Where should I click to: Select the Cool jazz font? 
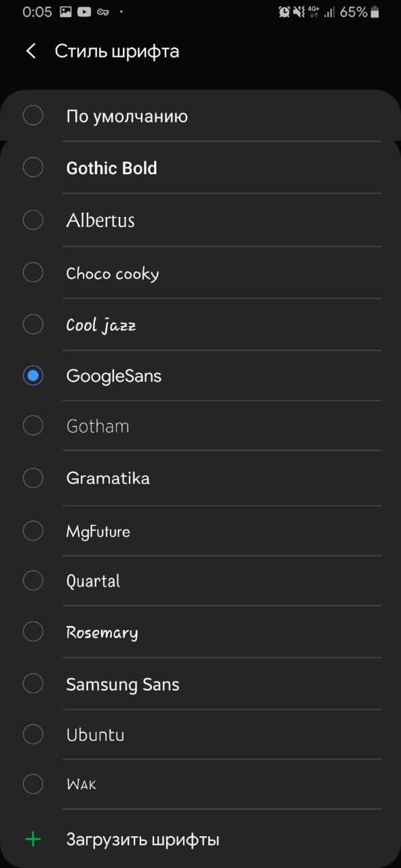coord(200,325)
